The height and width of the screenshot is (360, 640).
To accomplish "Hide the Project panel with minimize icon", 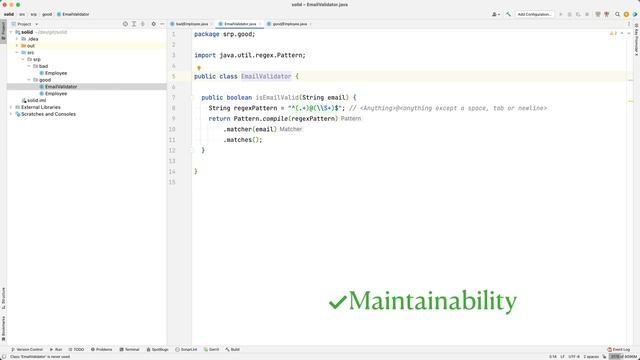I will click(x=162, y=24).
